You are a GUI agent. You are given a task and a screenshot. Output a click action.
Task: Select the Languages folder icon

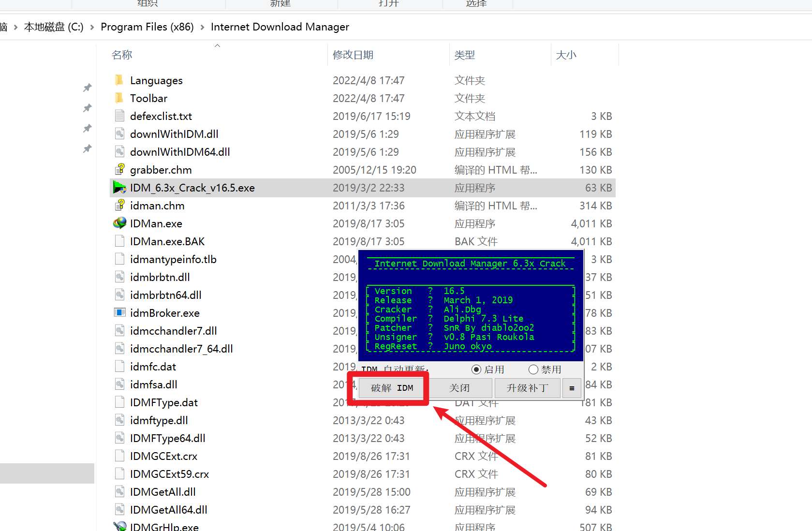pyautogui.click(x=119, y=80)
